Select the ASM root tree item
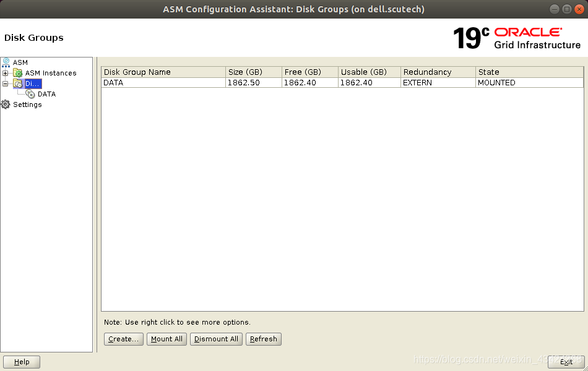The height and width of the screenshot is (371, 588). click(x=20, y=62)
